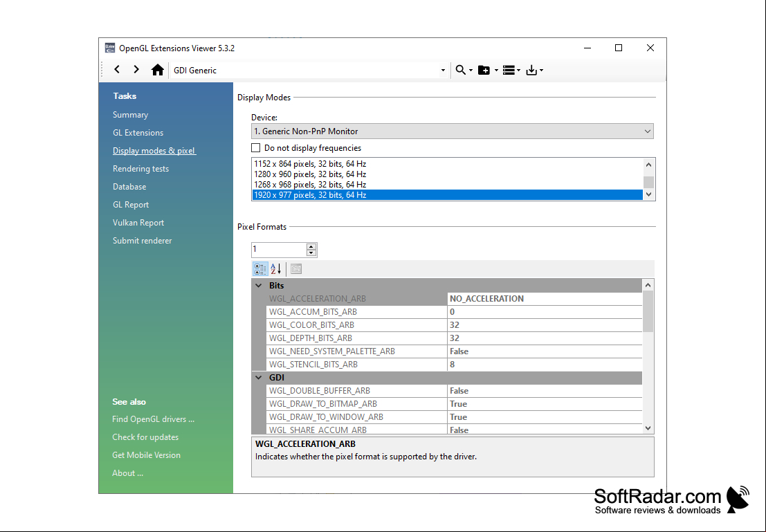Open the Database page
Viewport: 766px width, 532px height.
(129, 187)
